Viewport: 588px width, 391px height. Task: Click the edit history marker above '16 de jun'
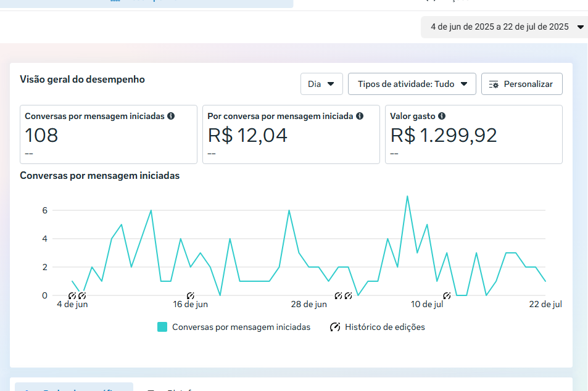(191, 296)
